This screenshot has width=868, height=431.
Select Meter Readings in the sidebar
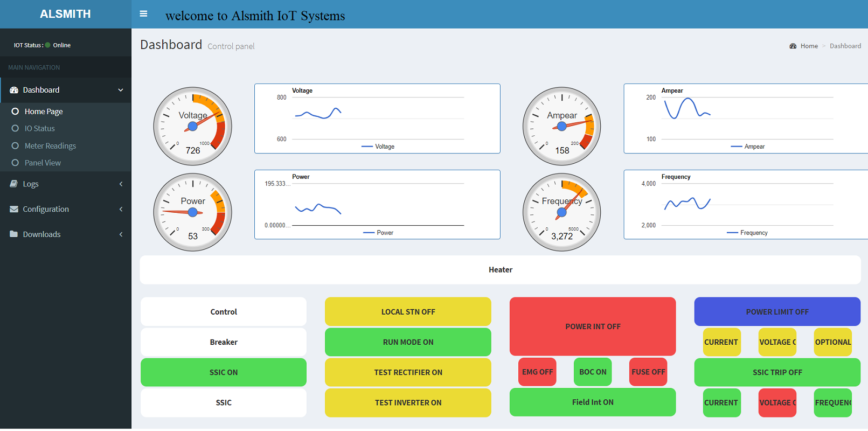coord(50,146)
